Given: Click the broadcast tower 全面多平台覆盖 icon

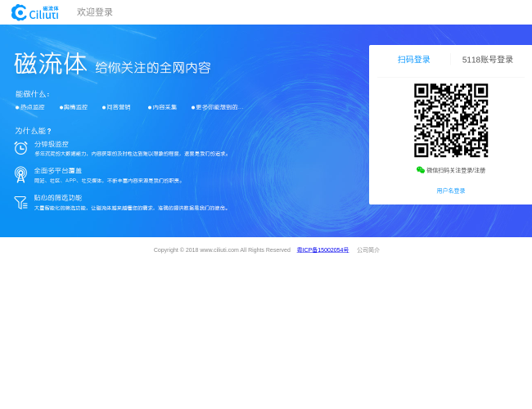Looking at the screenshot, I should (x=20, y=175).
